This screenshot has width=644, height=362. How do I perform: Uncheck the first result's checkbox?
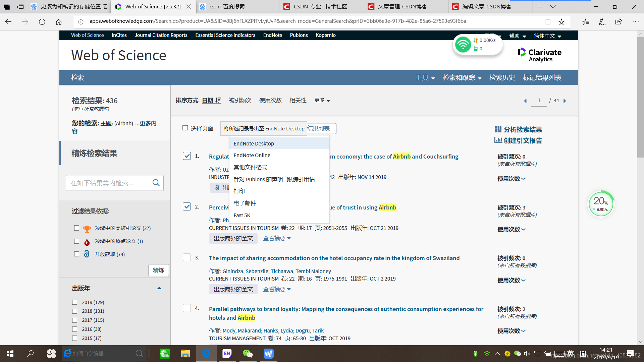[x=187, y=156]
